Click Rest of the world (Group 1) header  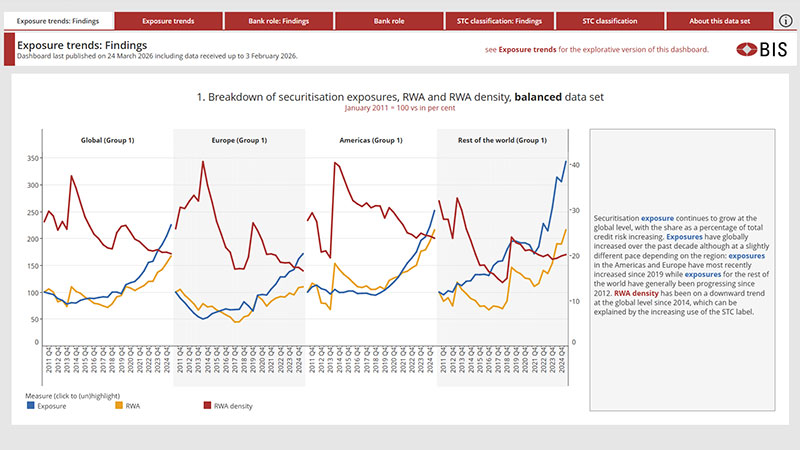click(502, 140)
